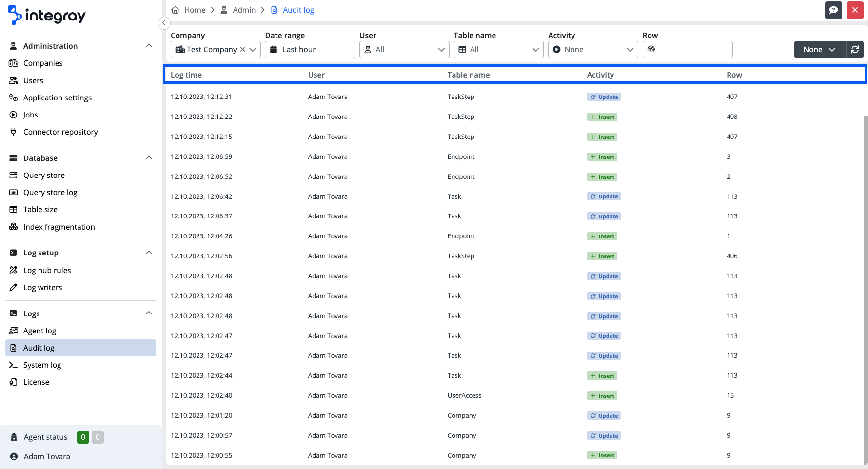Click the Admin breadcrumb link
Viewport: 868px width, 469px height.
[x=244, y=10]
